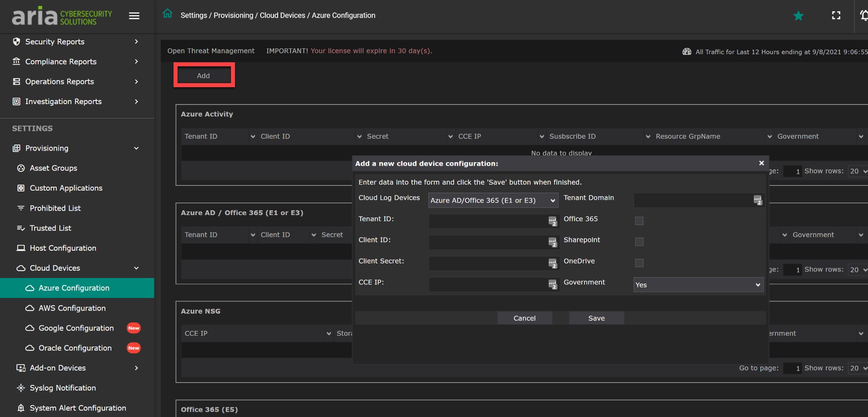Click the Tenant ID input field
Screen dimensions: 868x417
(493, 221)
